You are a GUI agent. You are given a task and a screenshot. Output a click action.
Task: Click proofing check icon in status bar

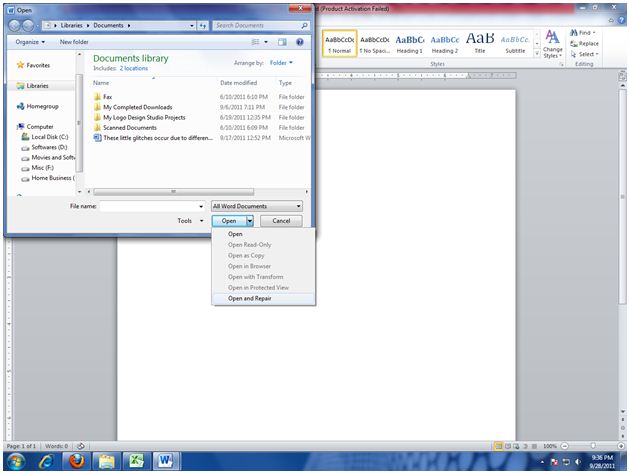click(81, 446)
